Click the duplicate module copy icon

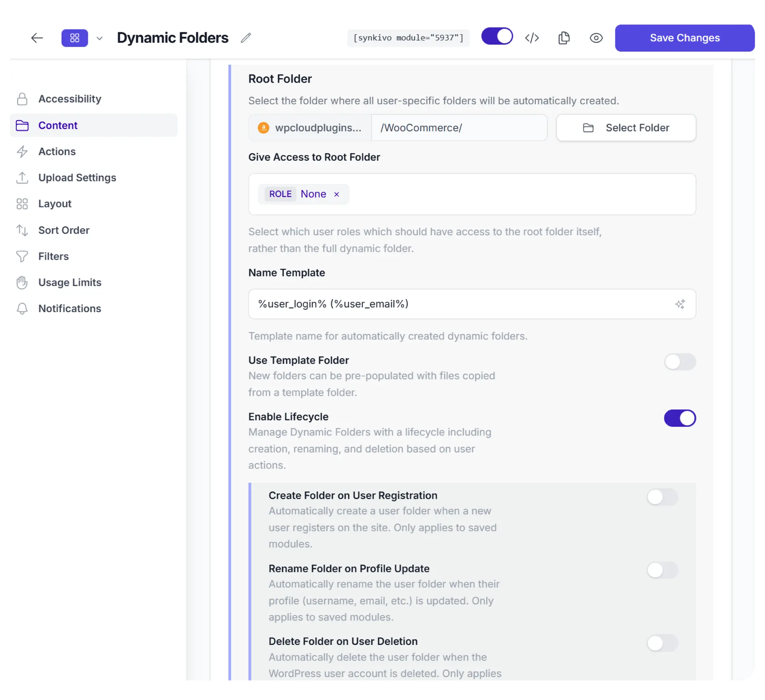click(x=564, y=38)
